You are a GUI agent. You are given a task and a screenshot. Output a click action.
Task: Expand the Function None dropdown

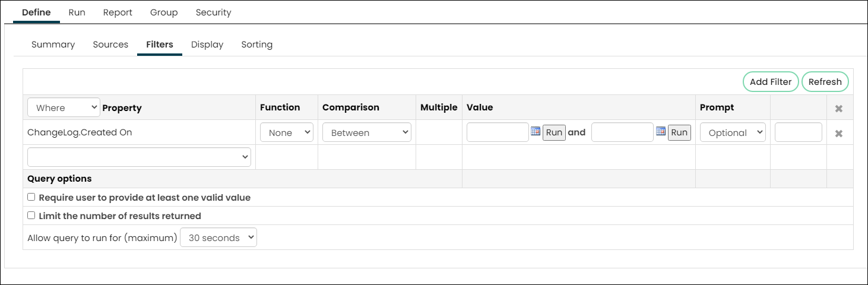(287, 132)
